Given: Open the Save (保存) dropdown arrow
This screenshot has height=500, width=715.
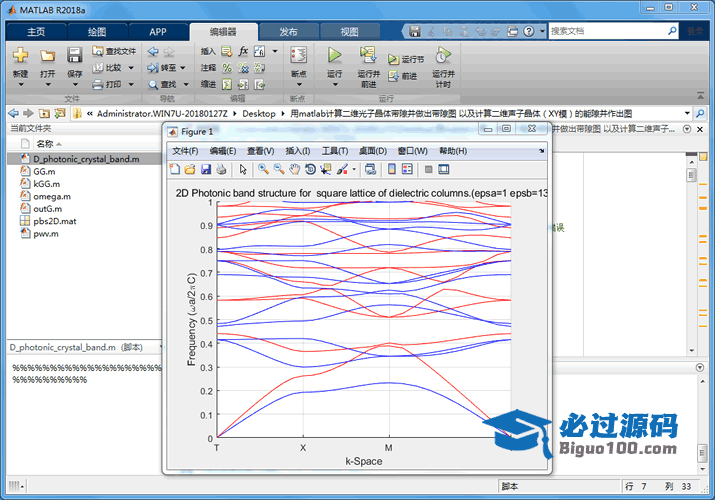Looking at the screenshot, I should (x=75, y=84).
